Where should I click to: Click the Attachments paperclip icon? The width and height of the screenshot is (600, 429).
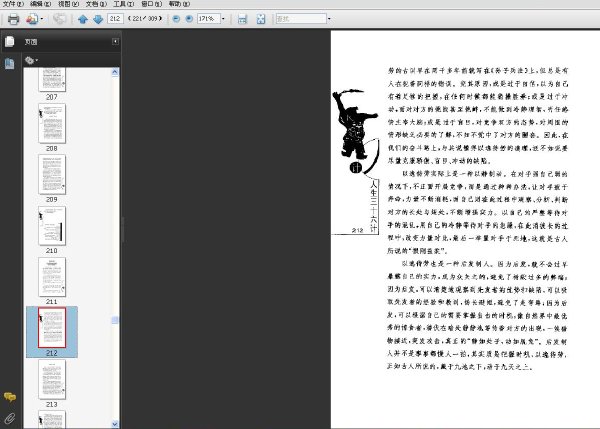coord(10,418)
